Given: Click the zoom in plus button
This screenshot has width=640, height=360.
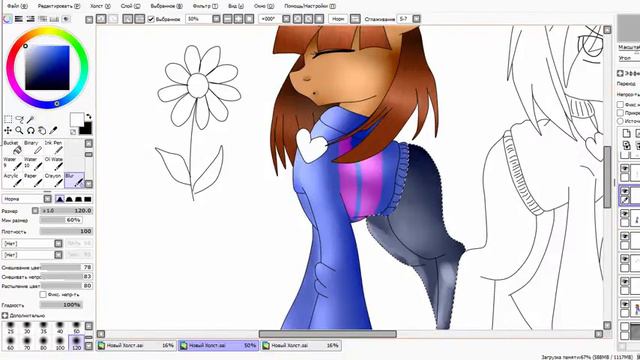Looking at the screenshot, I should pos(238,19).
